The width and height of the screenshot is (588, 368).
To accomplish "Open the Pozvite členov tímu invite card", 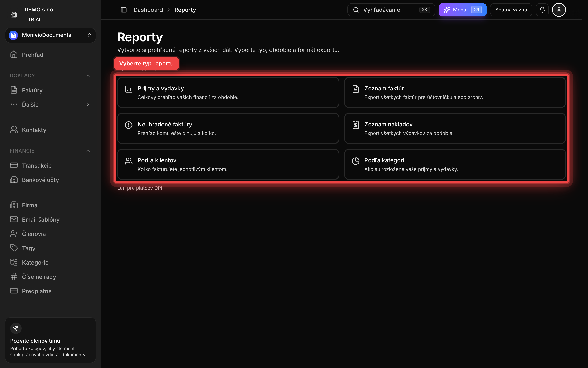I will [x=50, y=340].
